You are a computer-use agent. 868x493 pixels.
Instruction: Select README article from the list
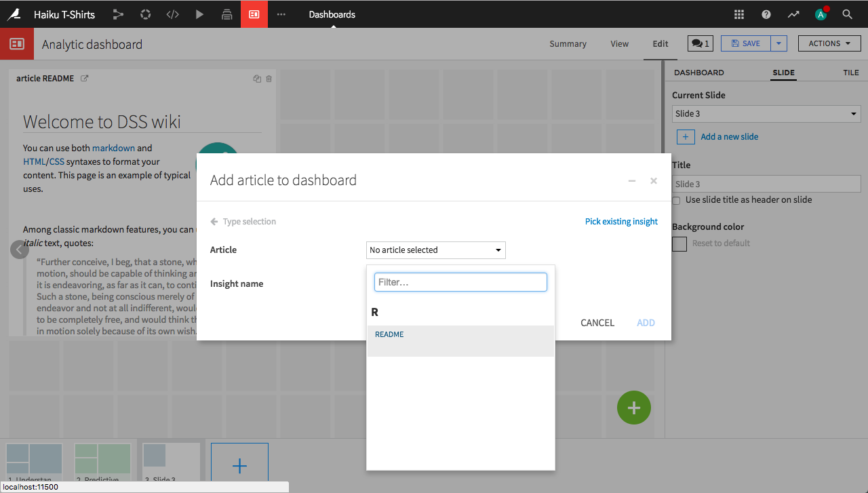460,340
